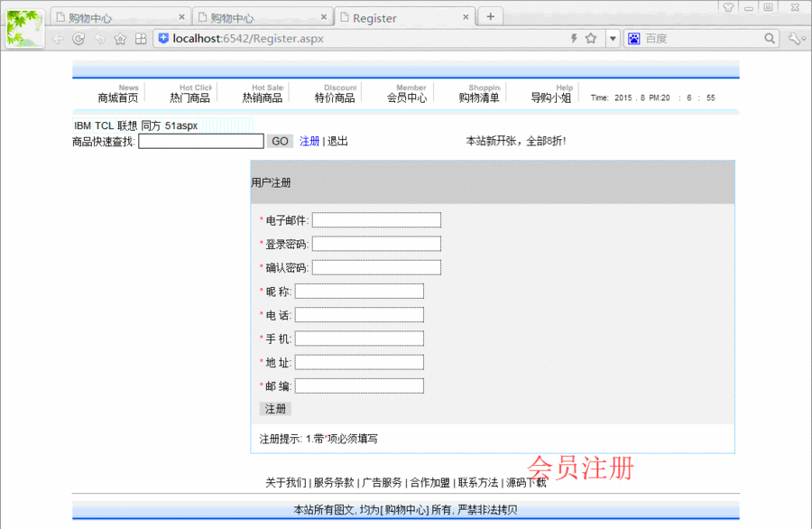Switch to the Register tab
Image resolution: width=812 pixels, height=529 pixels.
click(x=392, y=15)
